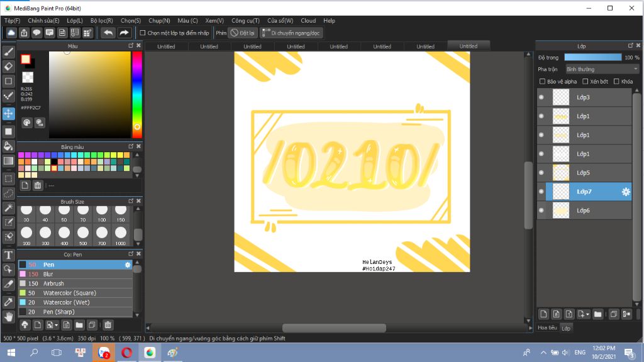
Task: Click the Undo arrow in toolbar
Action: [108, 33]
